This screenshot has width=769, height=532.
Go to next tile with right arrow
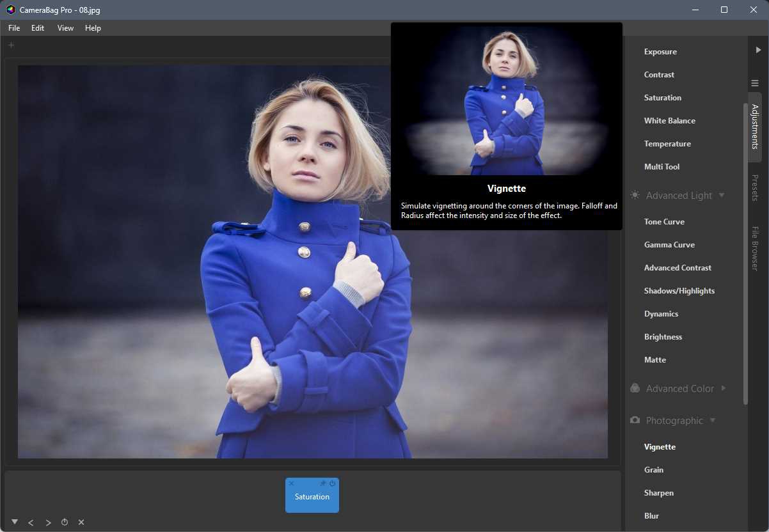(x=48, y=522)
